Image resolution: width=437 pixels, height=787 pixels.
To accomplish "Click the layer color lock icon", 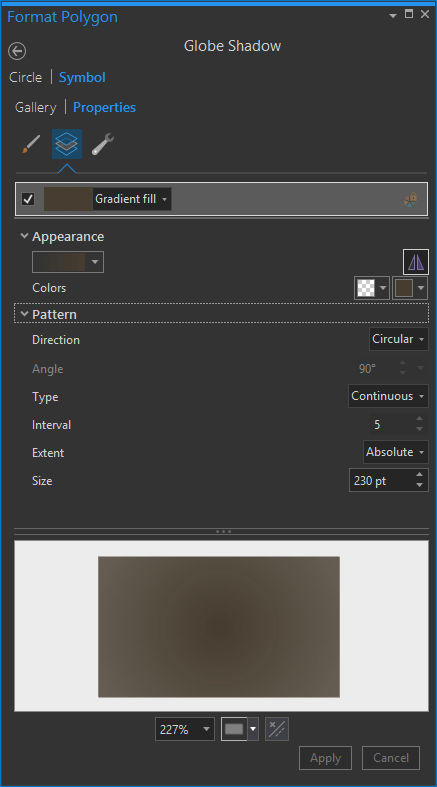I will (x=410, y=199).
